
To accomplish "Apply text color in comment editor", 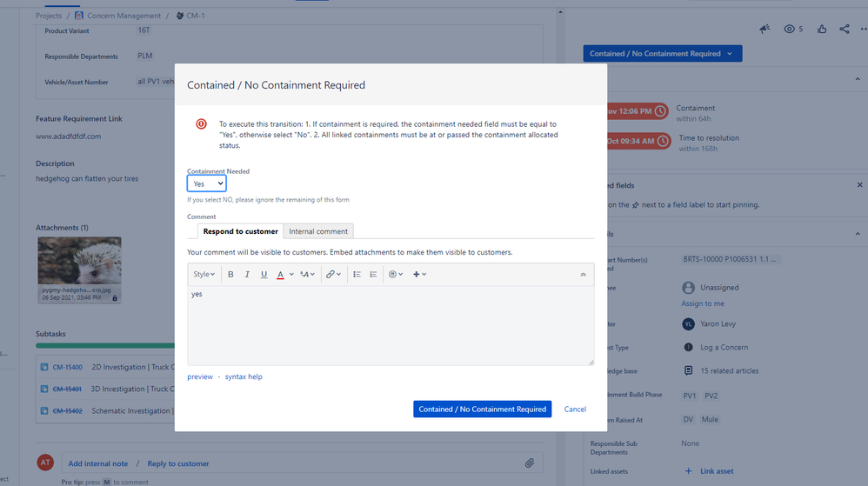I will click(280, 274).
